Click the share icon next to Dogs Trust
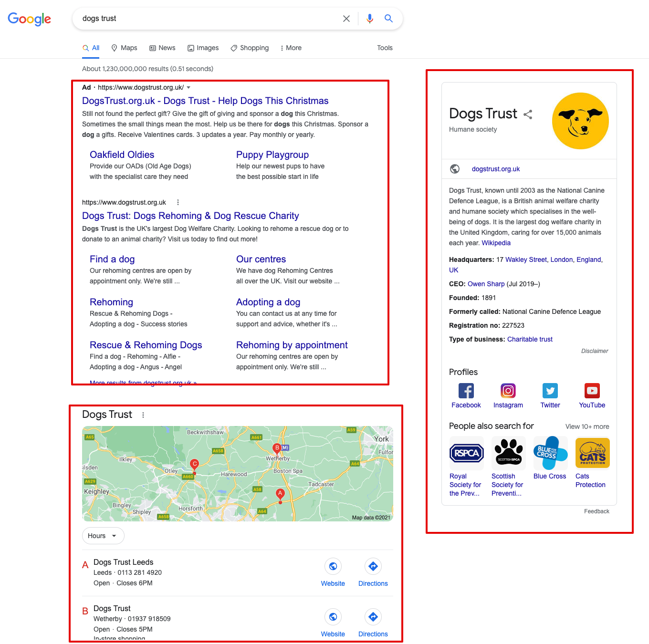Image resolution: width=649 pixels, height=644 pixels. point(528,114)
